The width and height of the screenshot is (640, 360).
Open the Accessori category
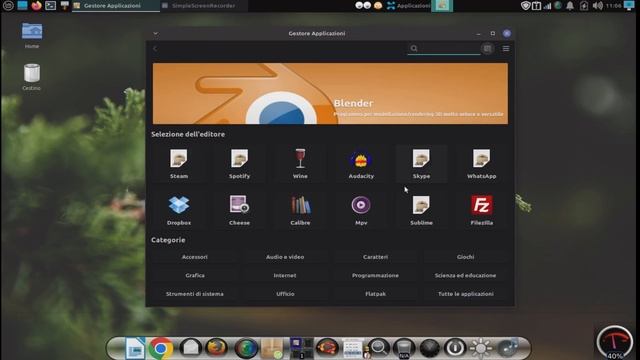click(195, 257)
